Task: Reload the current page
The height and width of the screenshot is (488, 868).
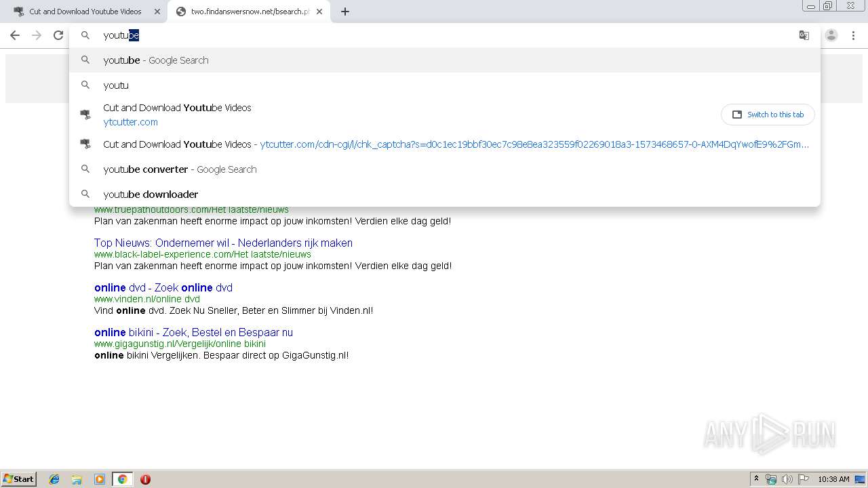Action: pos(58,35)
